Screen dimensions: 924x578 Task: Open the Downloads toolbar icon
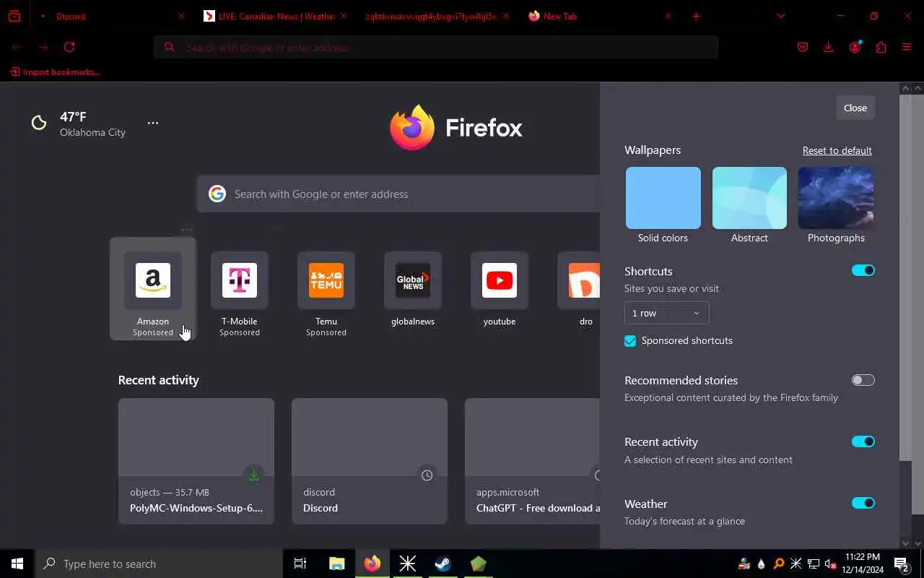828,47
